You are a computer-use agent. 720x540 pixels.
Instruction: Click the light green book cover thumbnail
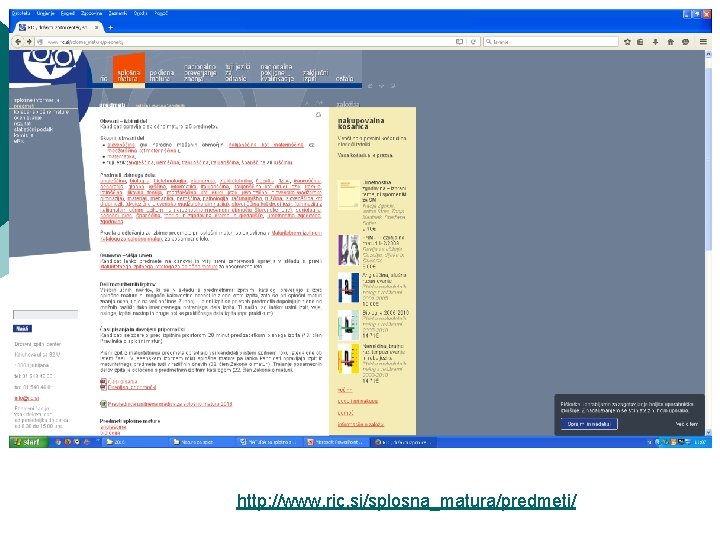point(349,325)
